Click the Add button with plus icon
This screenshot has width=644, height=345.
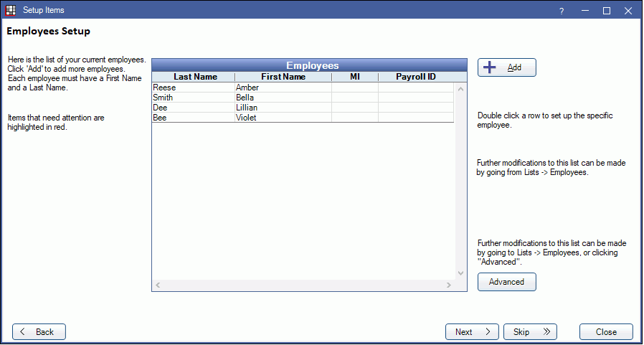(506, 67)
